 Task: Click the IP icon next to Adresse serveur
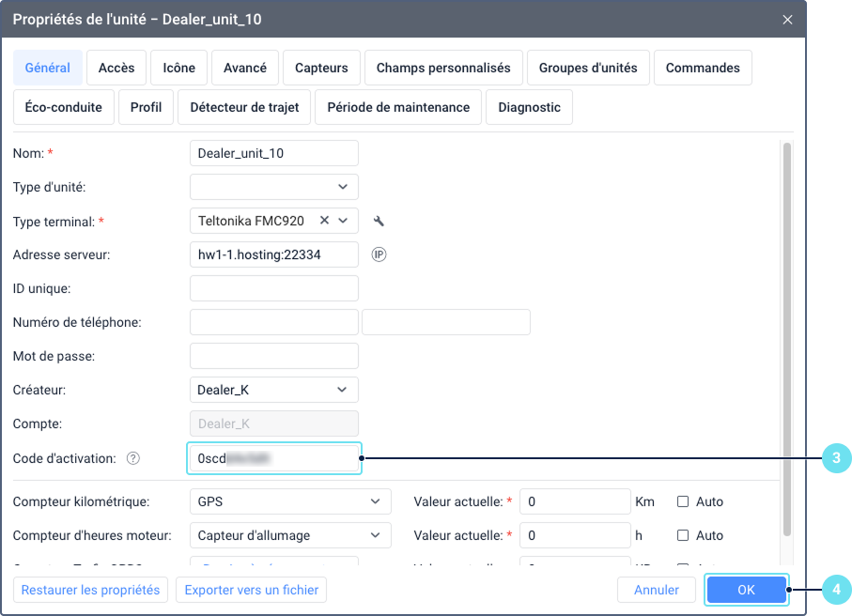380,254
